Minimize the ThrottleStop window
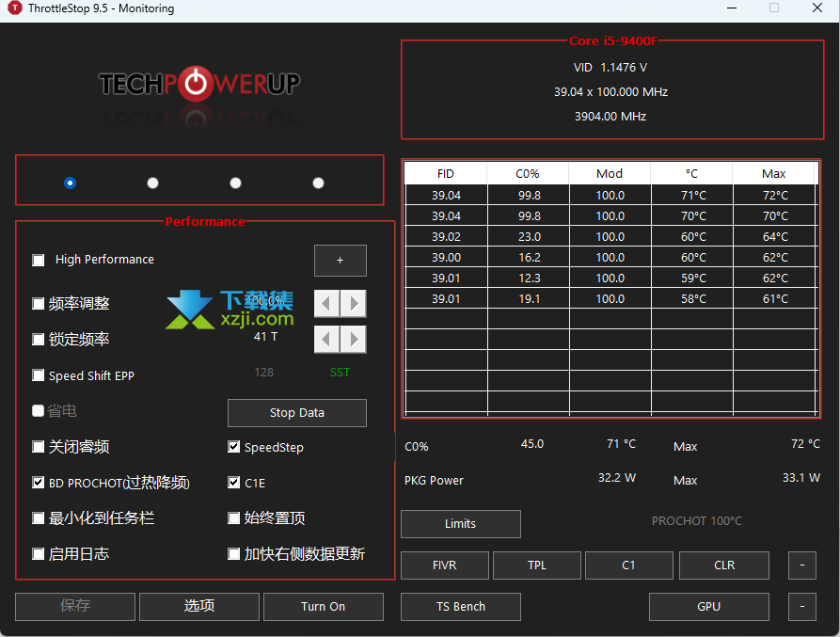Viewport: 840px width, 637px height. pos(732,8)
